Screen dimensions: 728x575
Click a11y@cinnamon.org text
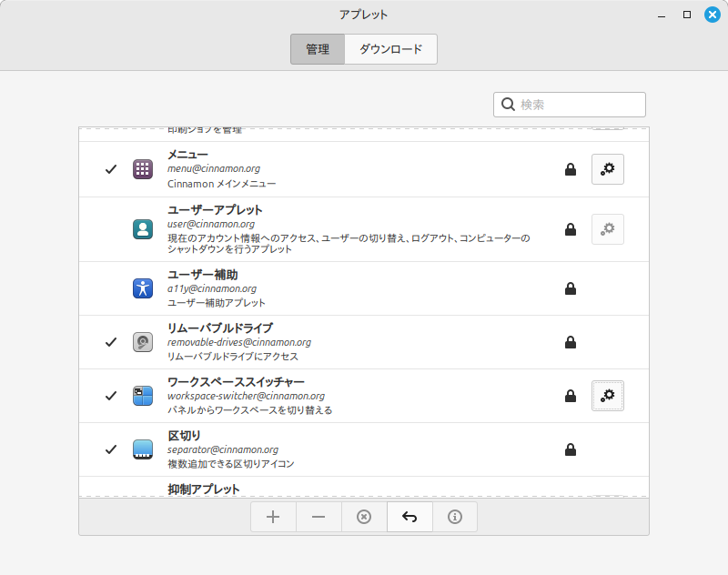pyautogui.click(x=212, y=288)
